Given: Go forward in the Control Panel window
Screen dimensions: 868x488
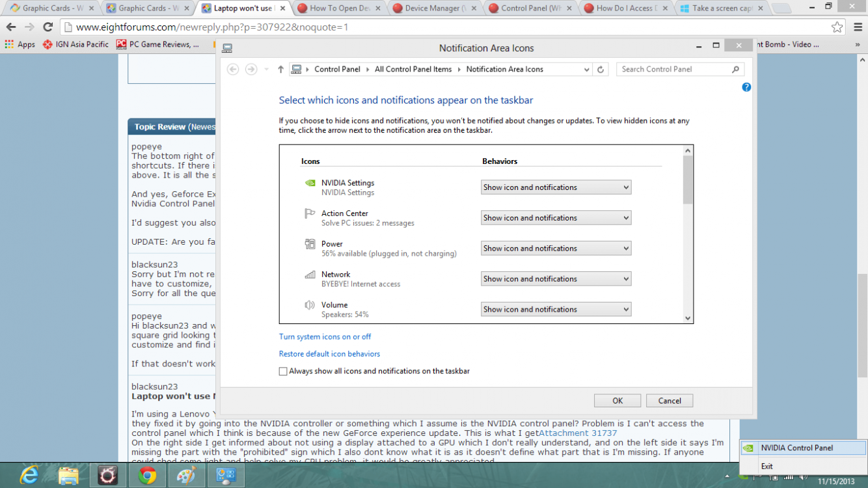Looking at the screenshot, I should point(251,69).
